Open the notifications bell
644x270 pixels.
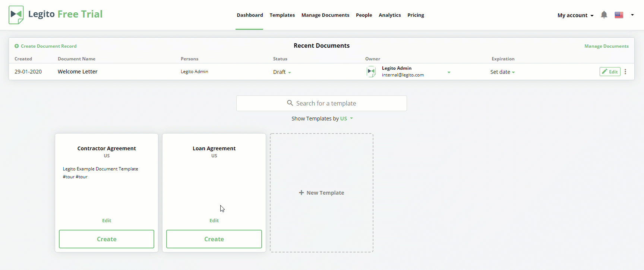click(604, 15)
